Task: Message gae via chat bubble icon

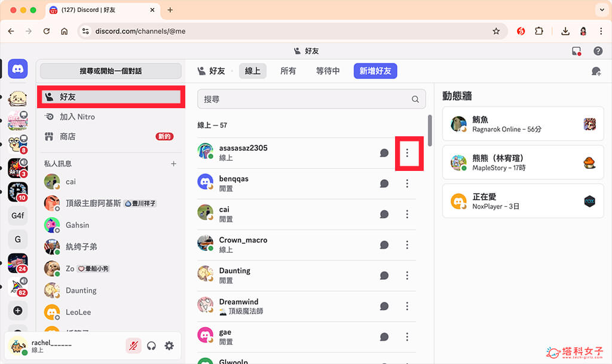Action: (x=384, y=337)
